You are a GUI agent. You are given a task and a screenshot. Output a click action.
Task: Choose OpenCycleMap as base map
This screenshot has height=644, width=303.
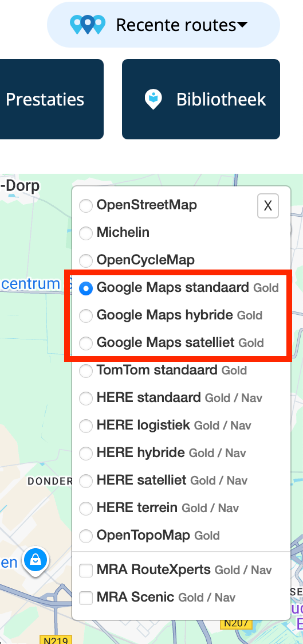[86, 260]
